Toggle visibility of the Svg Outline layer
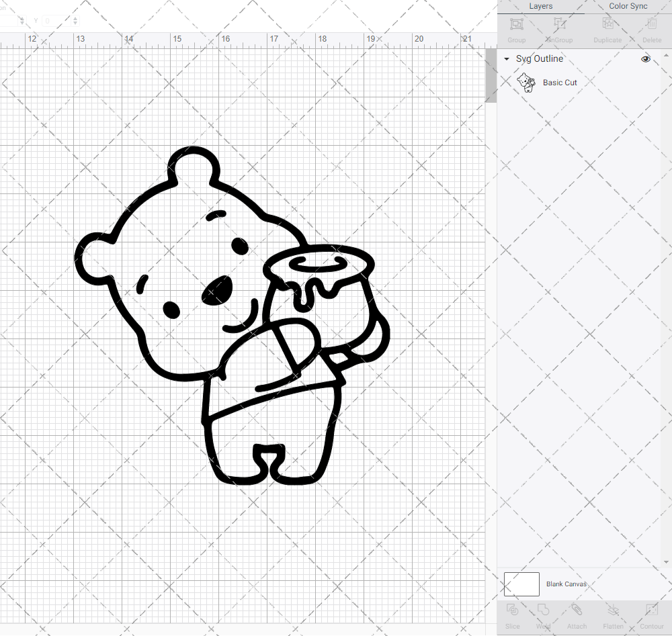 tap(645, 59)
